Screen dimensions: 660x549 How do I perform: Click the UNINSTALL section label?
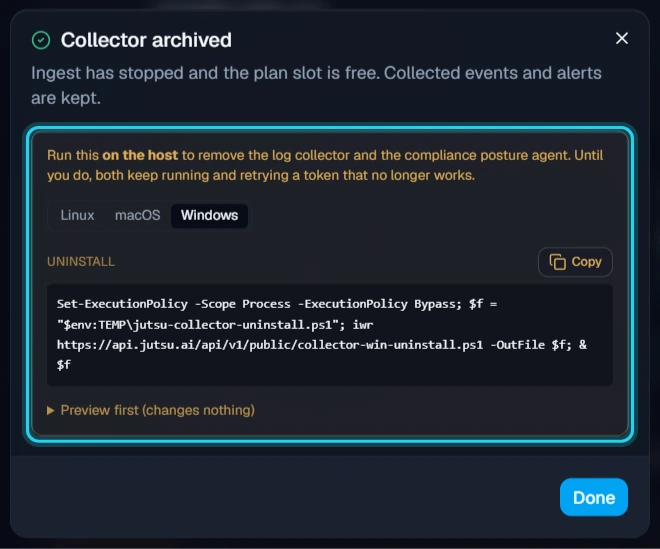tap(81, 261)
